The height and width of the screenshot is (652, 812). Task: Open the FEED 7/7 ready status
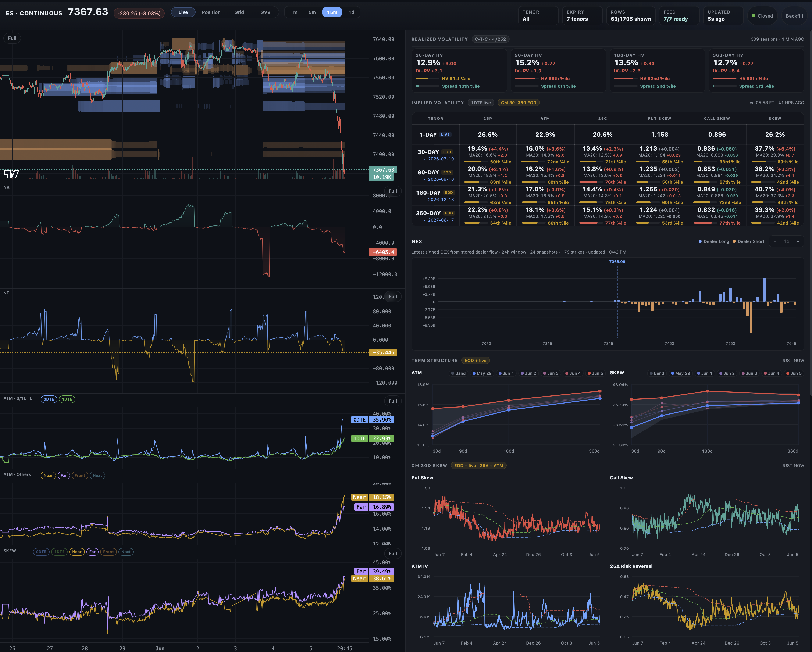point(679,16)
